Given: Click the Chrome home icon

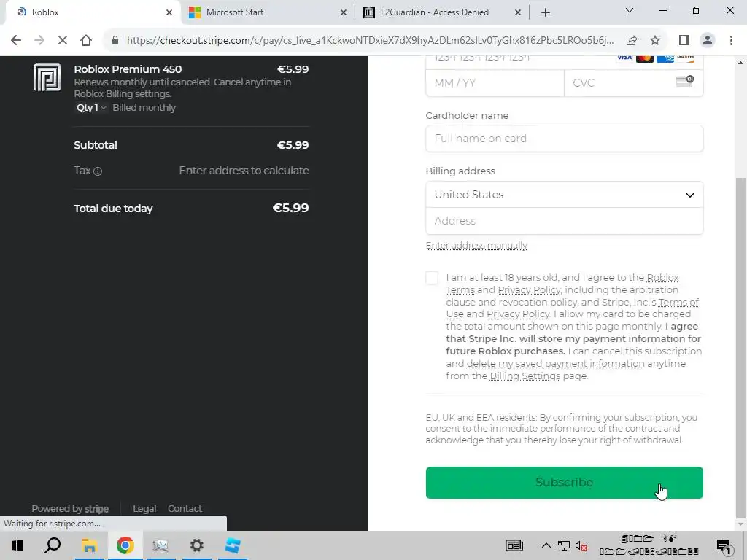Looking at the screenshot, I should 86,41.
